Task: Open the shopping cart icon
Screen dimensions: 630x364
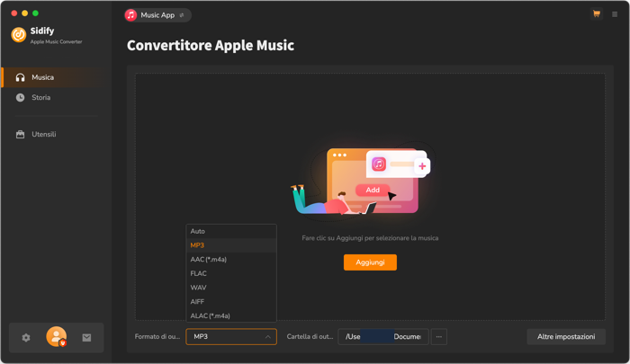Action: click(x=596, y=14)
